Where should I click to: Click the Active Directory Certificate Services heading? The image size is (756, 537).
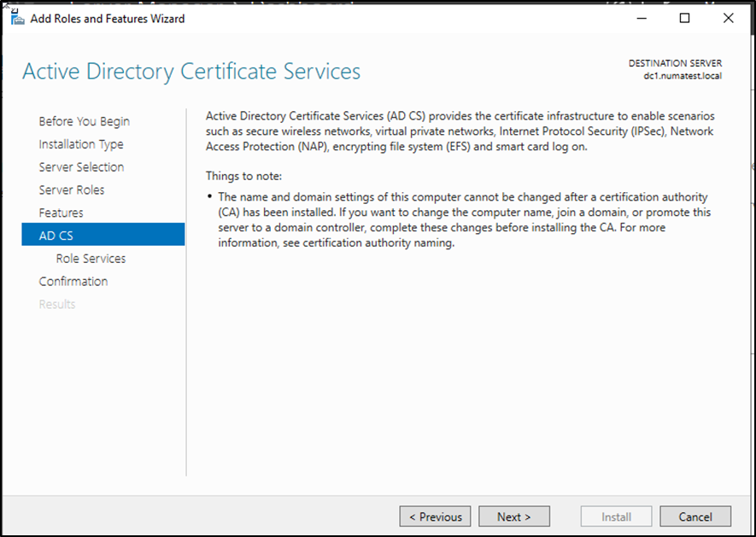coord(191,71)
